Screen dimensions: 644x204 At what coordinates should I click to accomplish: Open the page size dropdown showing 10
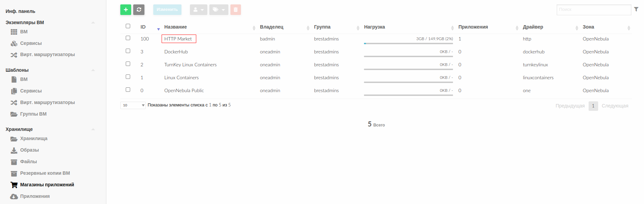pos(133,105)
